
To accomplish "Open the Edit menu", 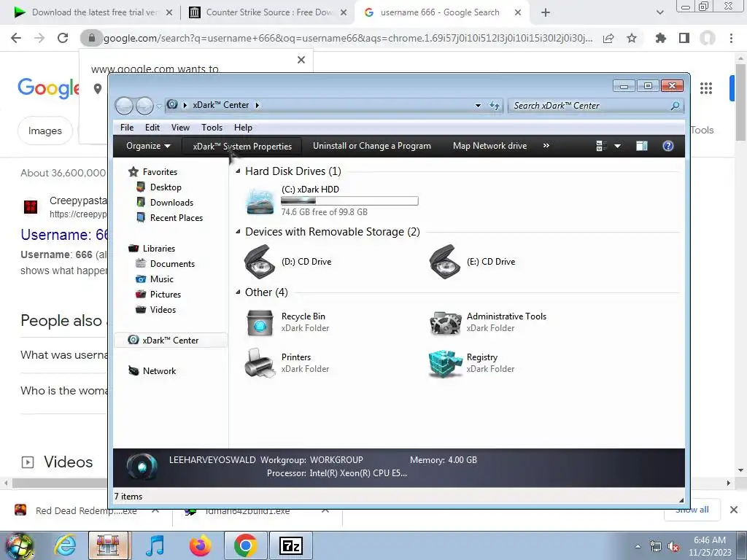I will point(152,127).
